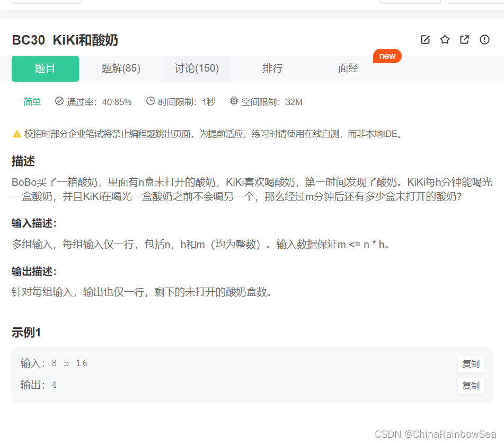Go to the 排行 tab
Viewport: 504px width, 443px height.
pos(272,68)
